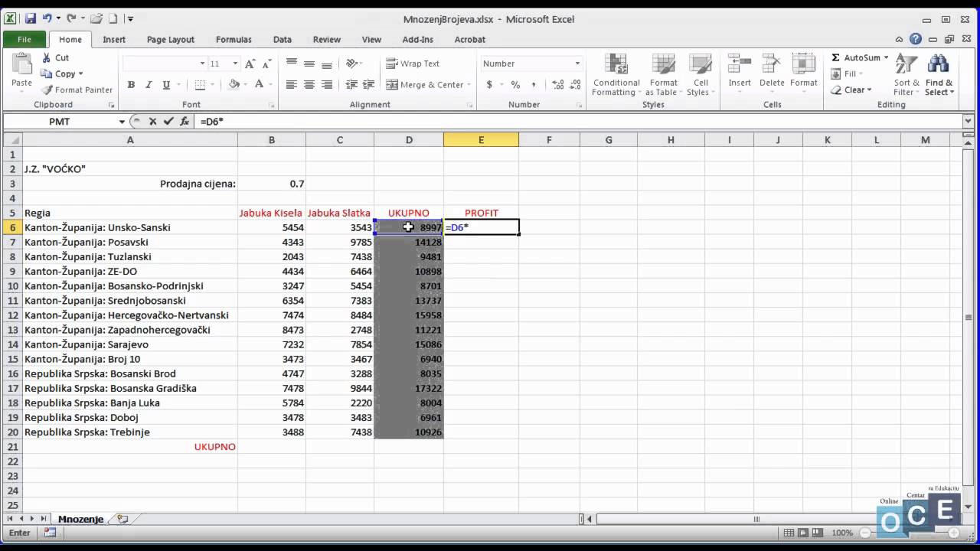Screen dimensions: 980x551
Task: Switch to the Page Layout tab
Action: pyautogui.click(x=170, y=40)
